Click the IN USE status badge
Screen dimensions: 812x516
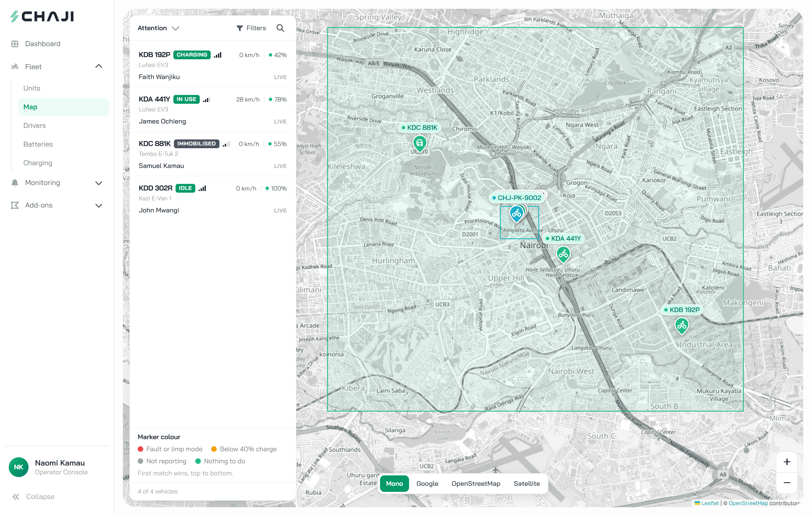(x=186, y=99)
